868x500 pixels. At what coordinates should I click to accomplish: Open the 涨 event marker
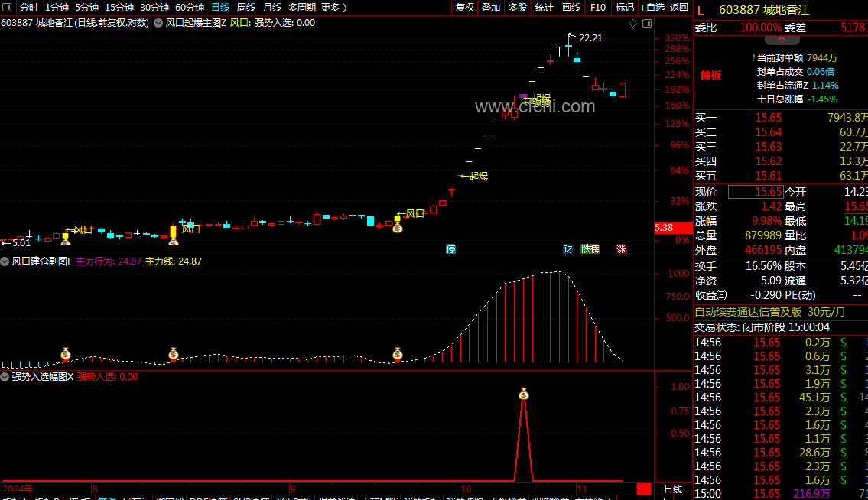tap(621, 249)
